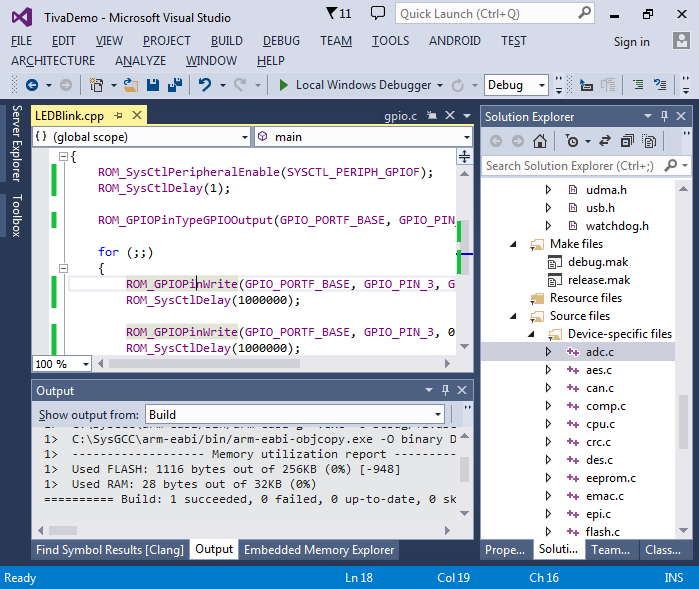
Task: Click the notifications flag icon
Action: tap(331, 13)
